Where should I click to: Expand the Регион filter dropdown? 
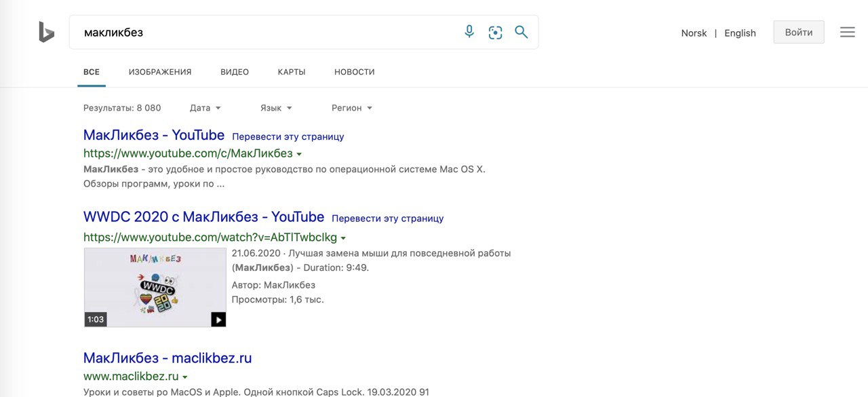pyautogui.click(x=352, y=108)
